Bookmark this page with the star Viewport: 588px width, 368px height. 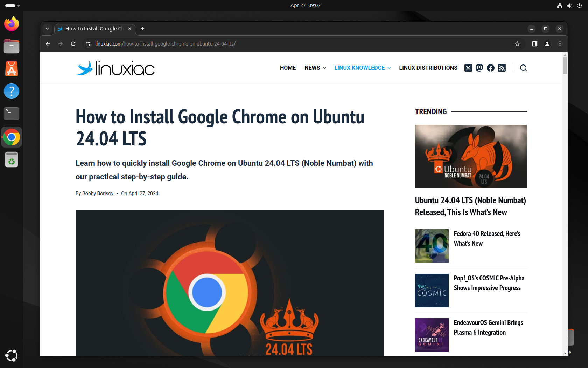tap(517, 44)
